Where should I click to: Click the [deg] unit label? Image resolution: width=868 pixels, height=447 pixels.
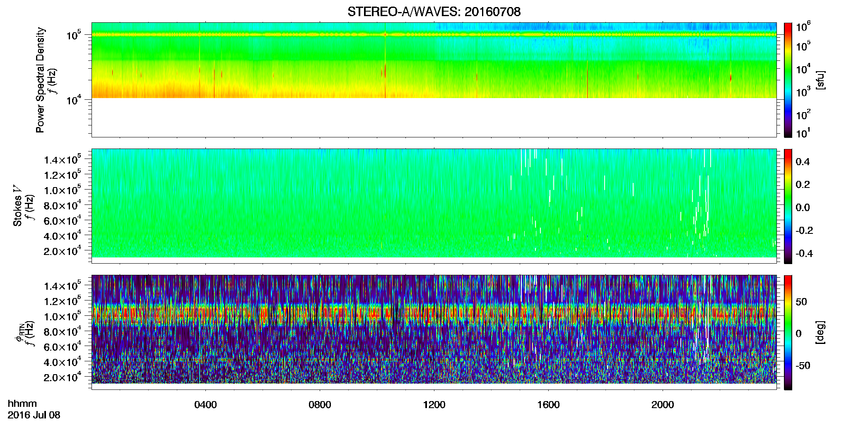click(x=820, y=332)
